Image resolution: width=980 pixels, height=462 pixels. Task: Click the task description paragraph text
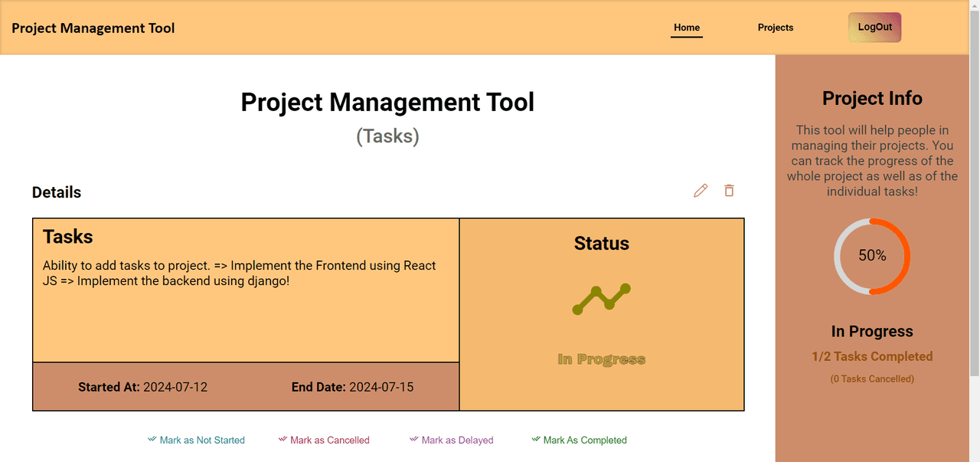(239, 274)
